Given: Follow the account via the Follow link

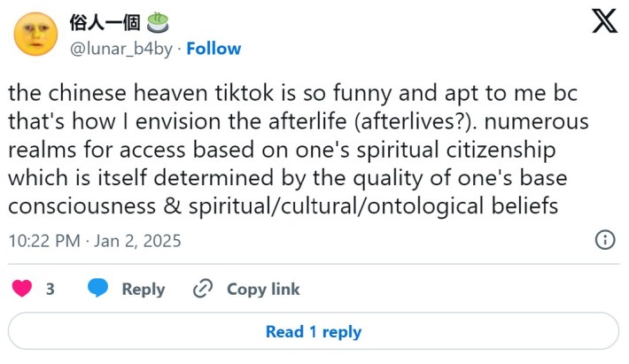Looking at the screenshot, I should pos(214,48).
